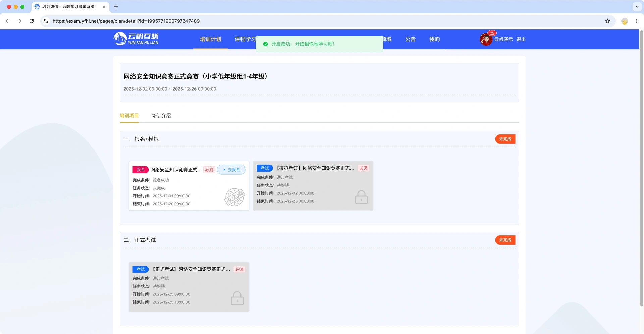Expand the tab search chevron
Viewport: 644px width, 334px height.
pos(637,7)
